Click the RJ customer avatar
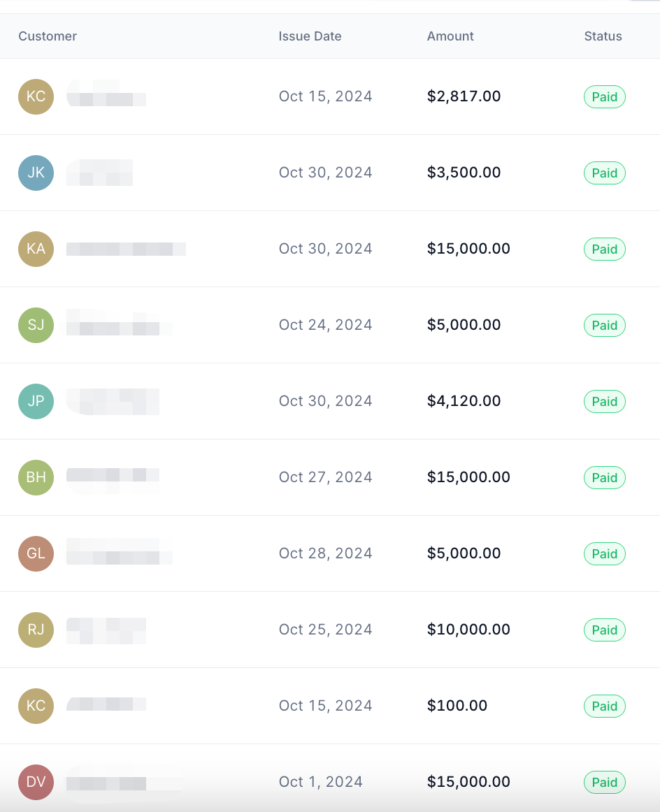 (x=36, y=630)
